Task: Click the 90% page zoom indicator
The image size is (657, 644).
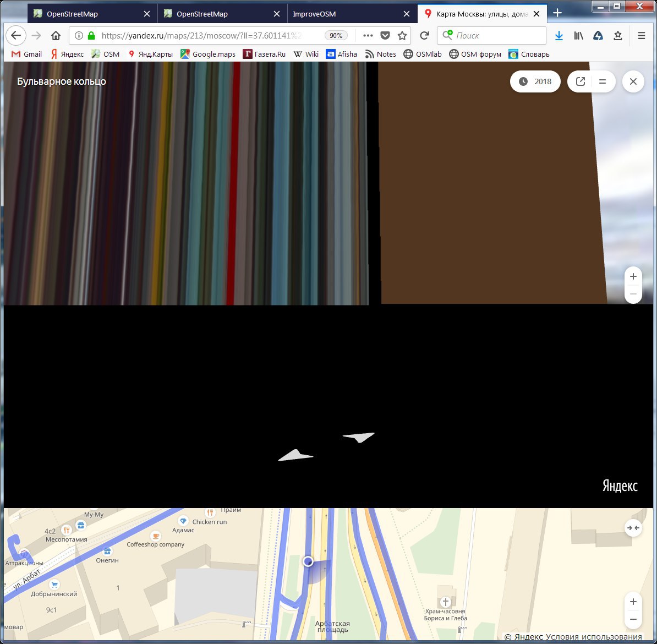Action: pos(336,36)
